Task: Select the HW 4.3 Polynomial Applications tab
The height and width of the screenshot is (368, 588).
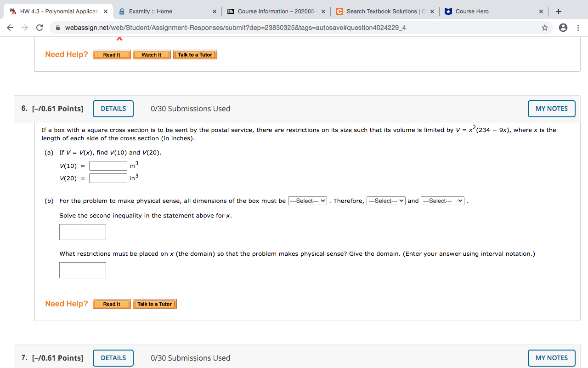Action: (57, 11)
